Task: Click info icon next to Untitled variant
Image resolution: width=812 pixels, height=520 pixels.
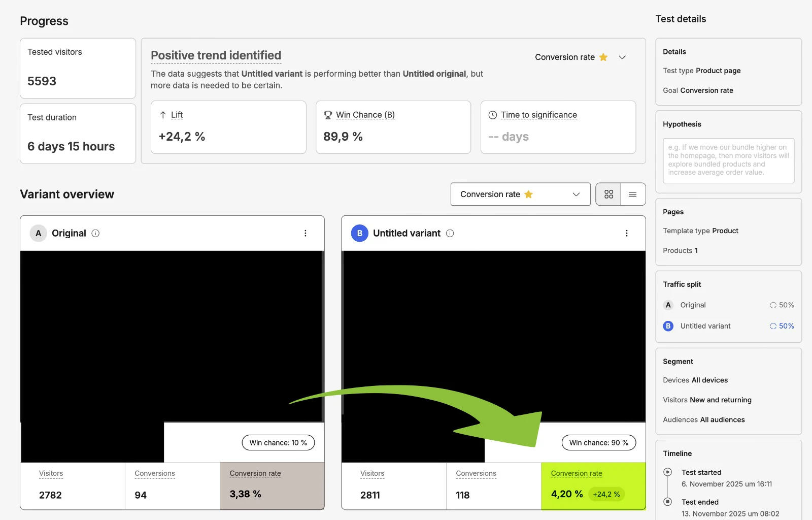Action: (x=450, y=233)
